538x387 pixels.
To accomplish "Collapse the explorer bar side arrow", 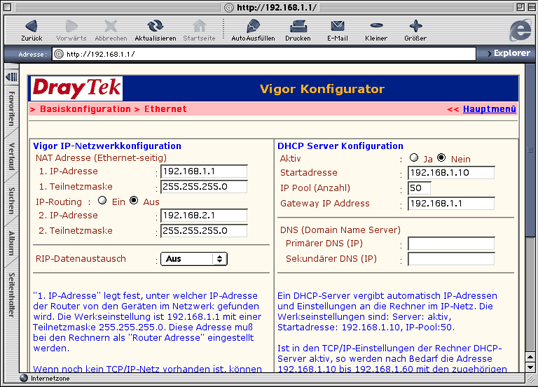I will [x=12, y=77].
